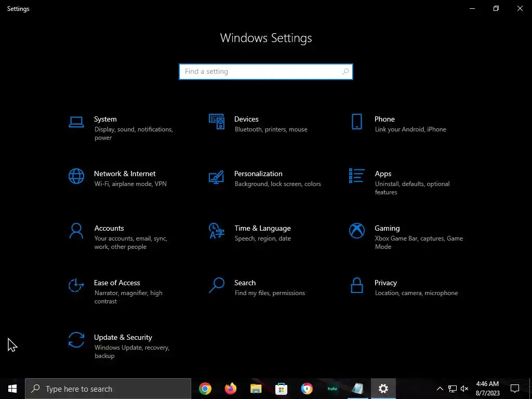
Task: Click the Accounts title text
Action: pos(109,229)
